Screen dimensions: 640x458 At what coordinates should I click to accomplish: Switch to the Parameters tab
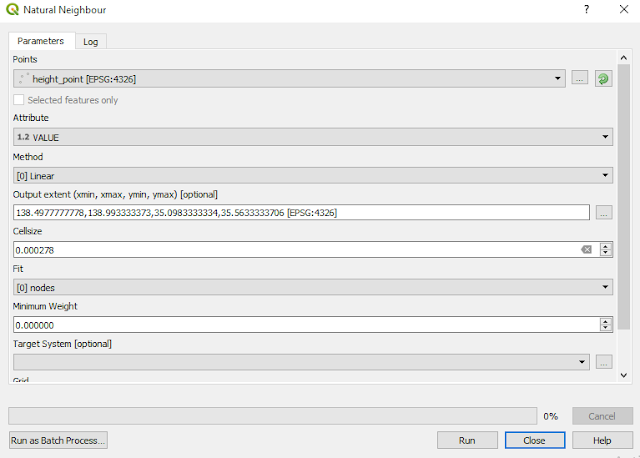41,41
